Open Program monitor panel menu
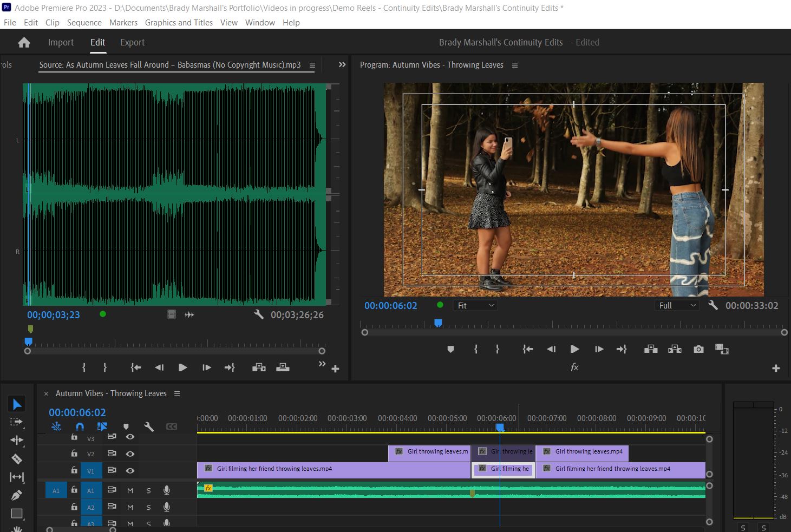The height and width of the screenshot is (532, 791). point(515,65)
